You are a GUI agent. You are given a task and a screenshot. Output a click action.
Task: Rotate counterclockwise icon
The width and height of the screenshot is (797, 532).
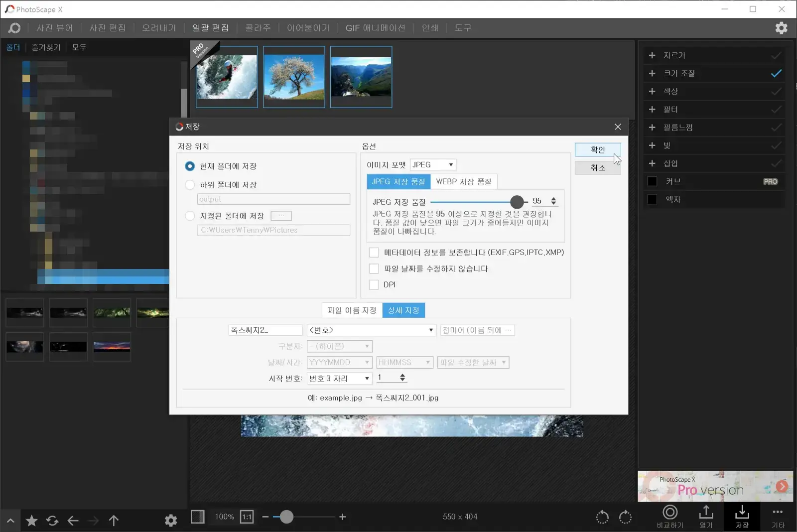tap(602, 517)
